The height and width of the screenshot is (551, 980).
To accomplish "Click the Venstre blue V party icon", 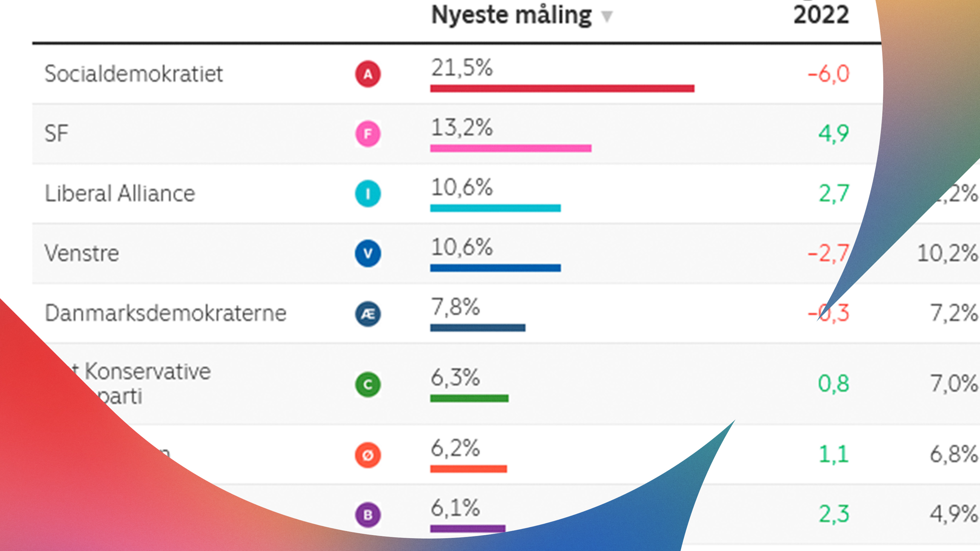I will tap(368, 253).
